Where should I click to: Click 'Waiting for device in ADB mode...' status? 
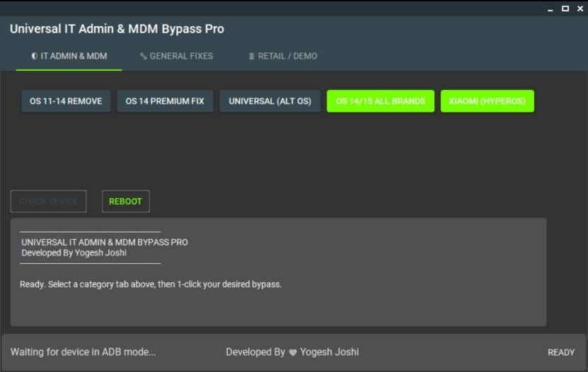coord(83,352)
